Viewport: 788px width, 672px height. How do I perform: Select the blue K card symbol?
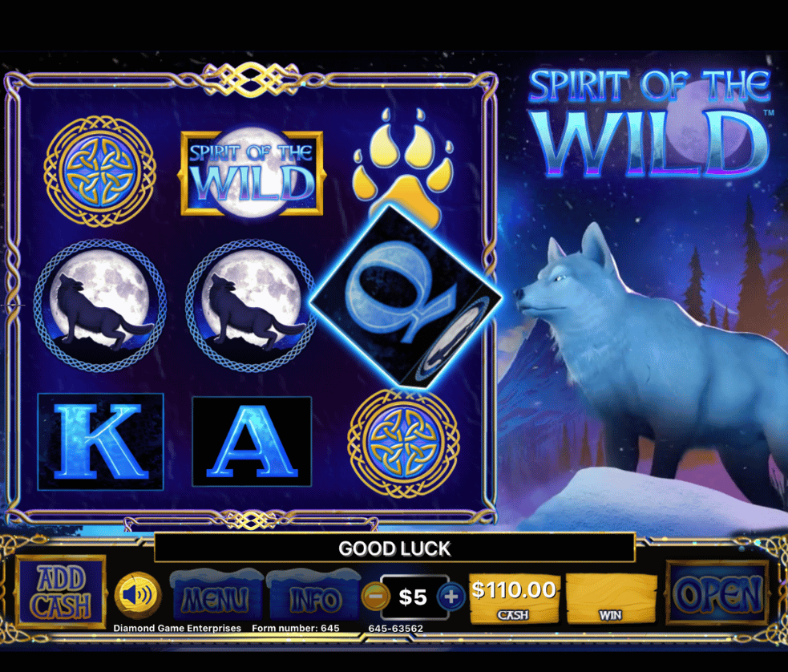click(100, 441)
